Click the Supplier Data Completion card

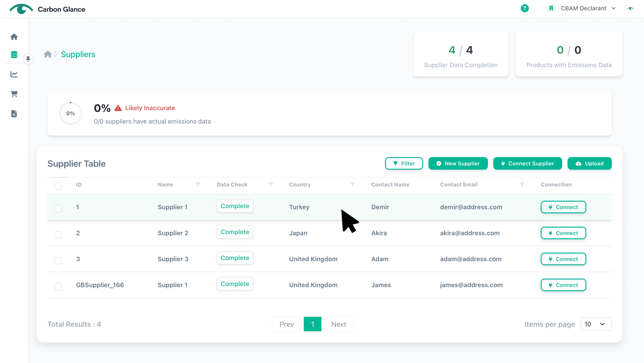461,54
